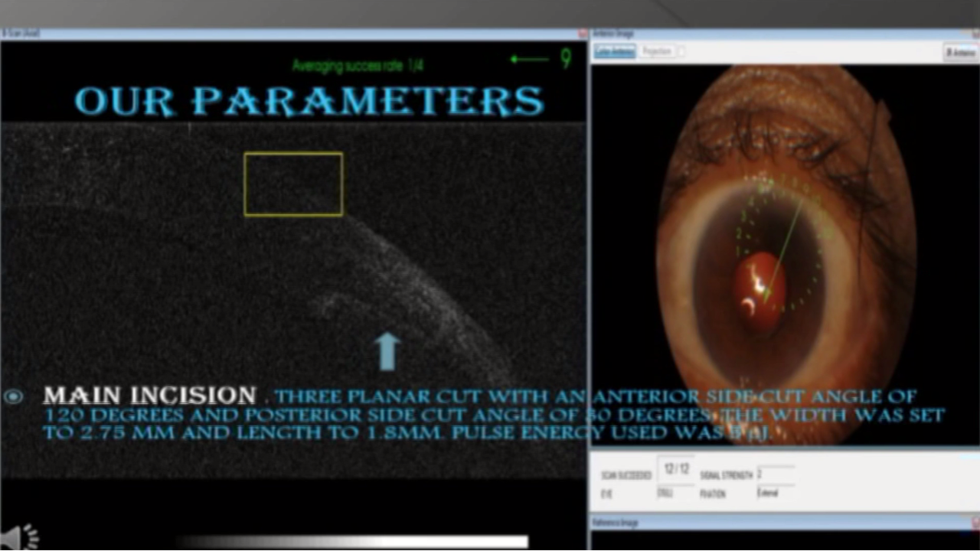Click the B-Scan cross-section image
Screen dimensions: 980x551
click(x=293, y=301)
